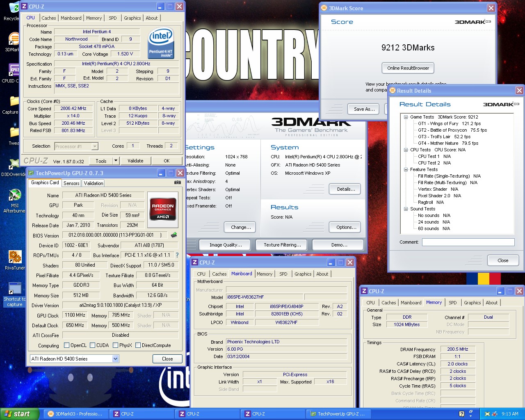Click the GPU-Z screenshot camera icon
Viewport: 525px width, 420px height.
(177, 183)
